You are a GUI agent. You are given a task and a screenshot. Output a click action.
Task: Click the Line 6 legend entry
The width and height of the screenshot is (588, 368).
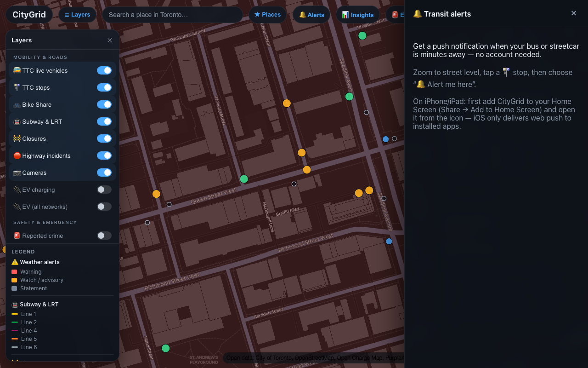[x=24, y=347]
